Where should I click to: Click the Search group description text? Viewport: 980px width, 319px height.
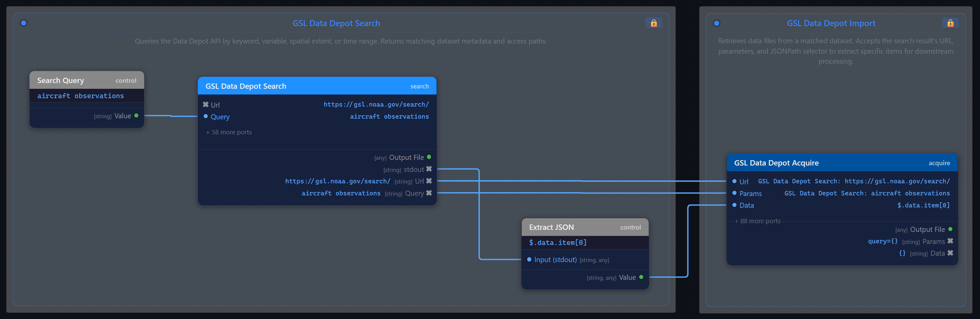pos(341,41)
